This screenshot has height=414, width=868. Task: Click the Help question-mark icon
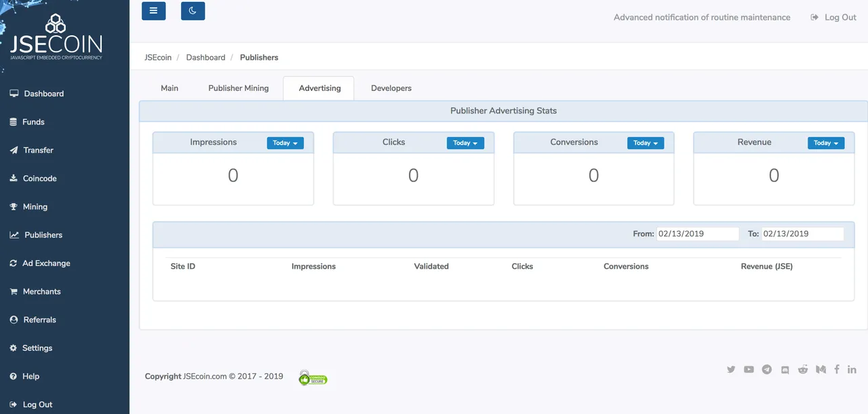(14, 377)
